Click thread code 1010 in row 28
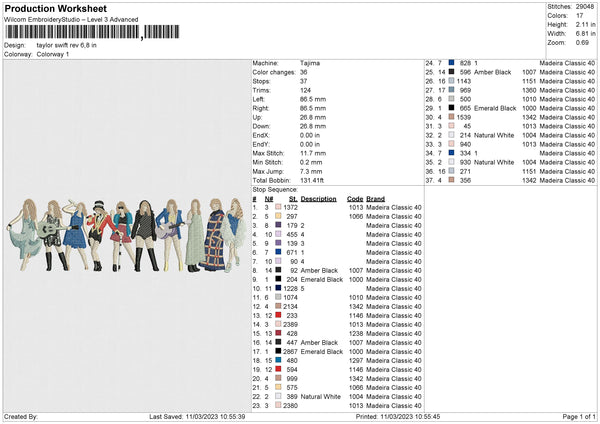The height and width of the screenshot is (424, 600). click(529, 99)
